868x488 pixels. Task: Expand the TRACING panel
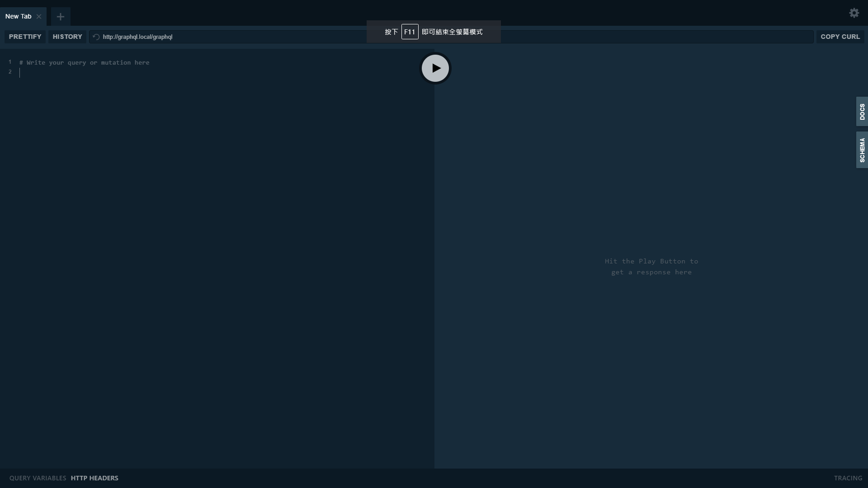[x=849, y=478]
